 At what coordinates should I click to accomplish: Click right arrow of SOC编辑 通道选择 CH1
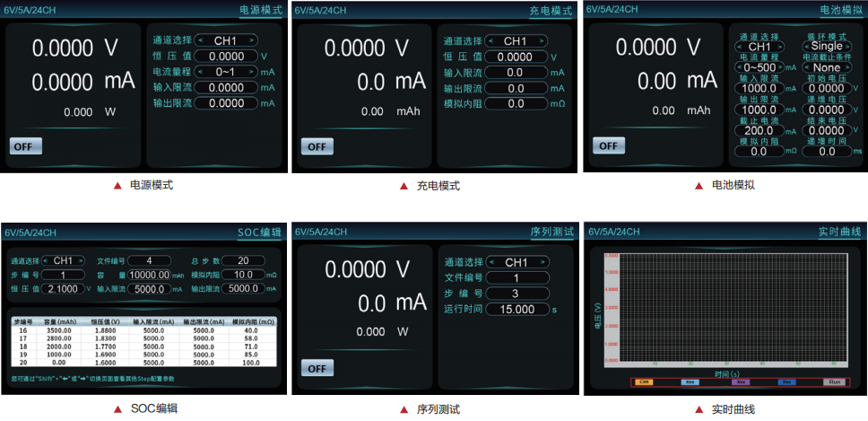88,260
